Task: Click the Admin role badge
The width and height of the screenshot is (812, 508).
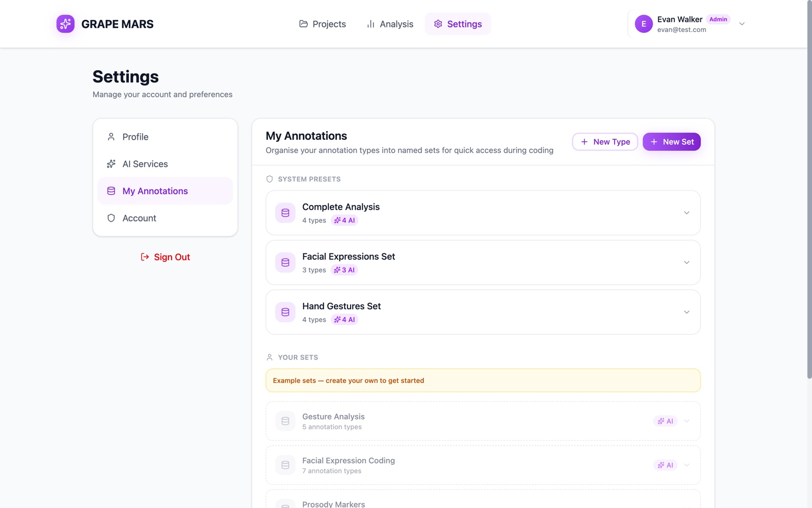Action: point(718,19)
